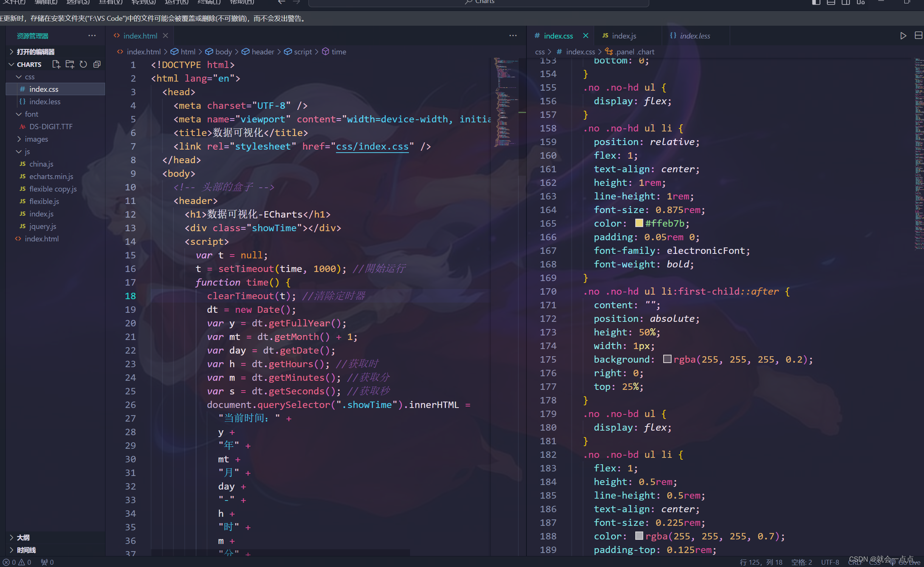Toggle the secondary sidebar visibility

845,2
